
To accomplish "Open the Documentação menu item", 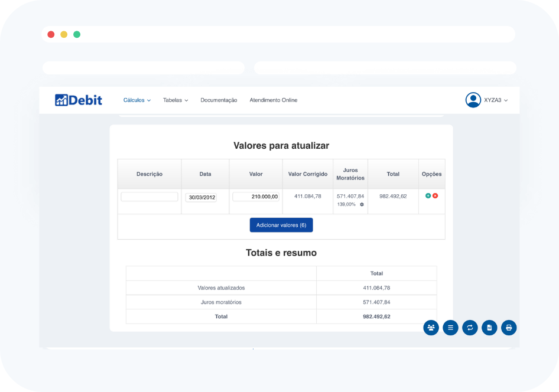I will coord(219,100).
